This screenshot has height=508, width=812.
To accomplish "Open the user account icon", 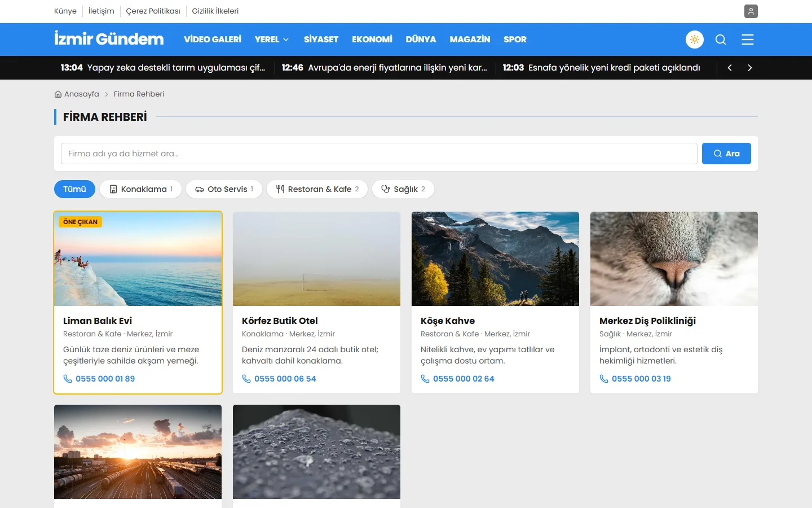I will pos(751,11).
